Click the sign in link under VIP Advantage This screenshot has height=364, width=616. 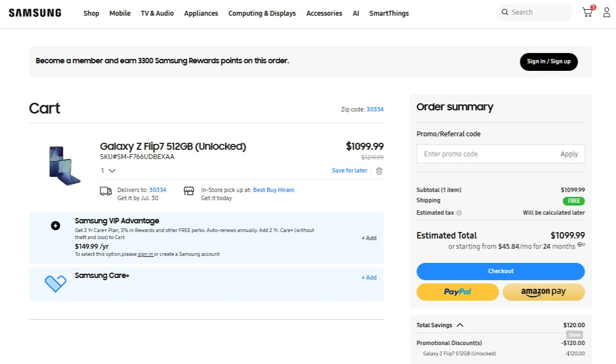point(146,254)
